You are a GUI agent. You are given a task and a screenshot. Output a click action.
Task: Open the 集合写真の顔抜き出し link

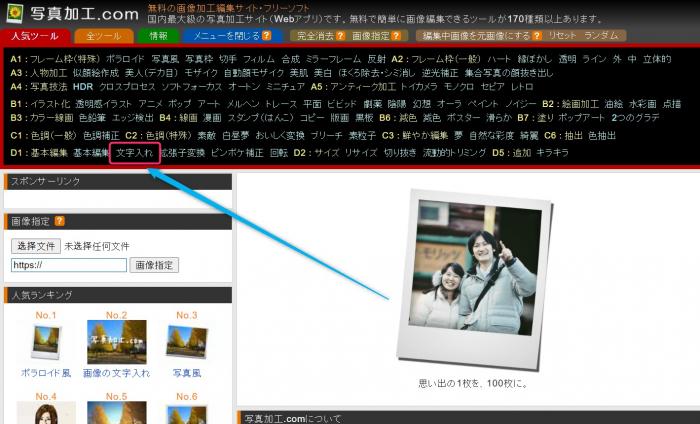coord(509,73)
